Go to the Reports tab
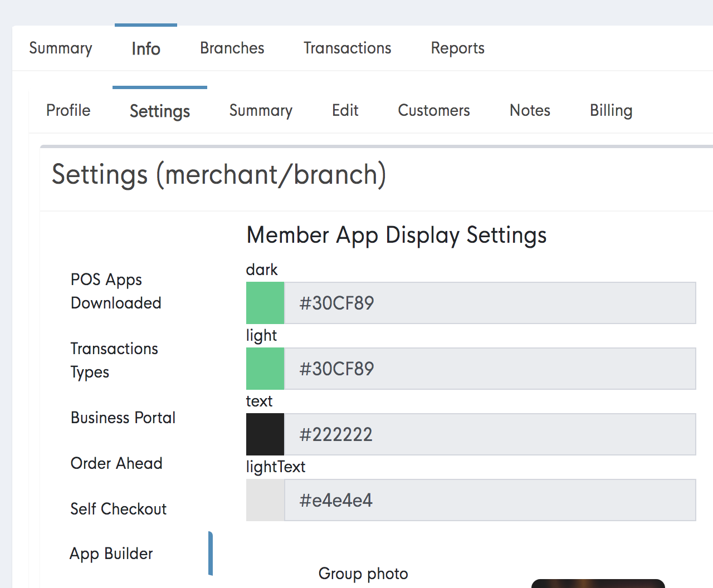 (x=458, y=48)
